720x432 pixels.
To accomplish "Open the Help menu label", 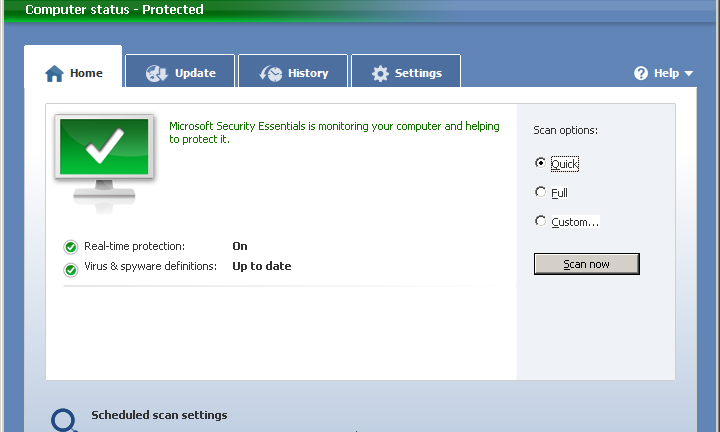I will (x=666, y=73).
